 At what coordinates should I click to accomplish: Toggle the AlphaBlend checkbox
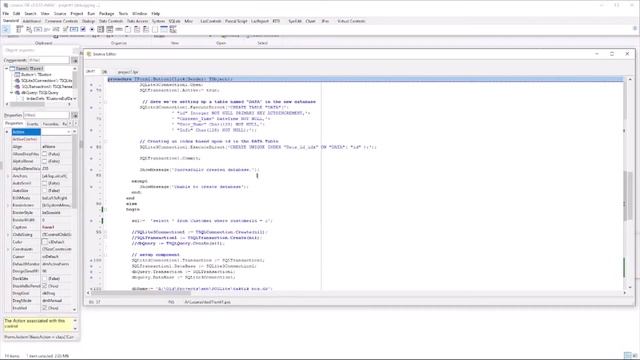point(44,161)
